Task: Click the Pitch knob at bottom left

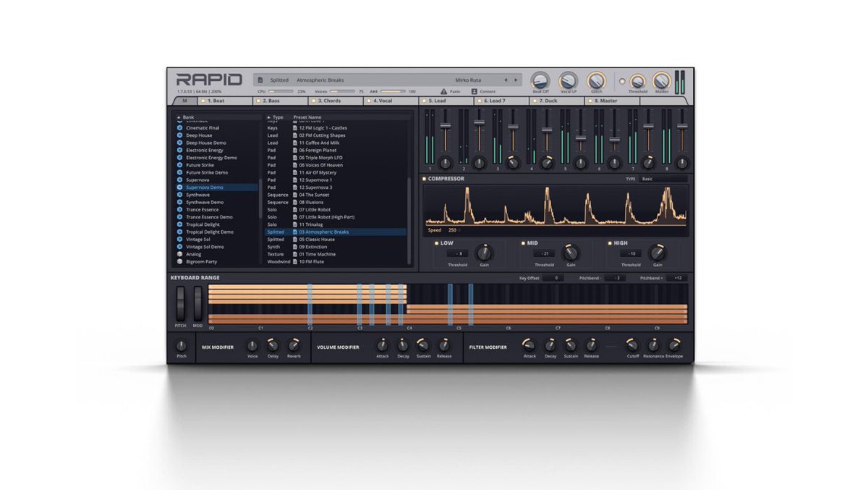Action: [x=182, y=346]
